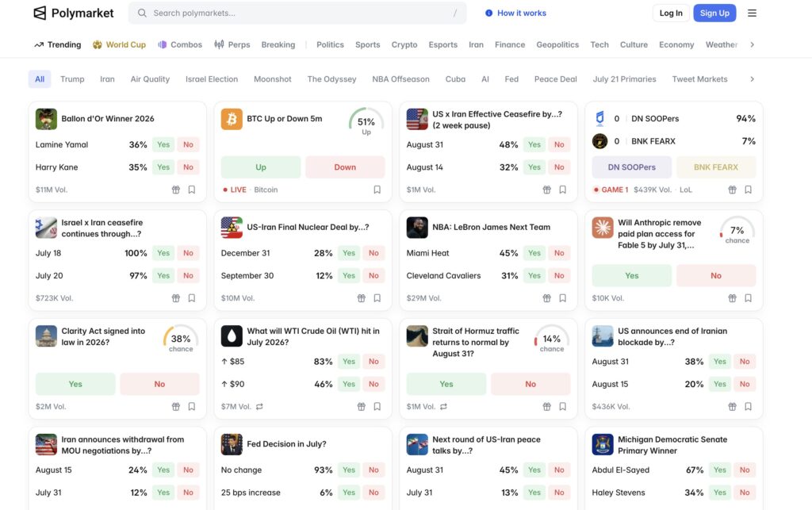Click gift icon on Ballon d'Or Winner card
Viewport: 812px width, 510px height.
[176, 190]
